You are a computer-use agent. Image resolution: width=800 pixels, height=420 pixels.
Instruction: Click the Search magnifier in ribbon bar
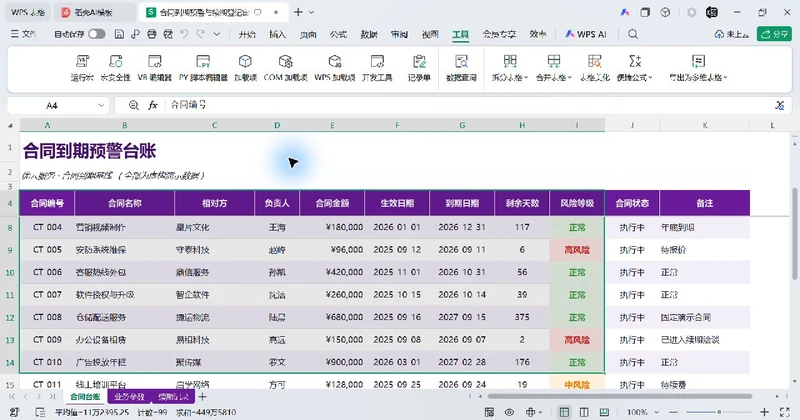(633, 34)
